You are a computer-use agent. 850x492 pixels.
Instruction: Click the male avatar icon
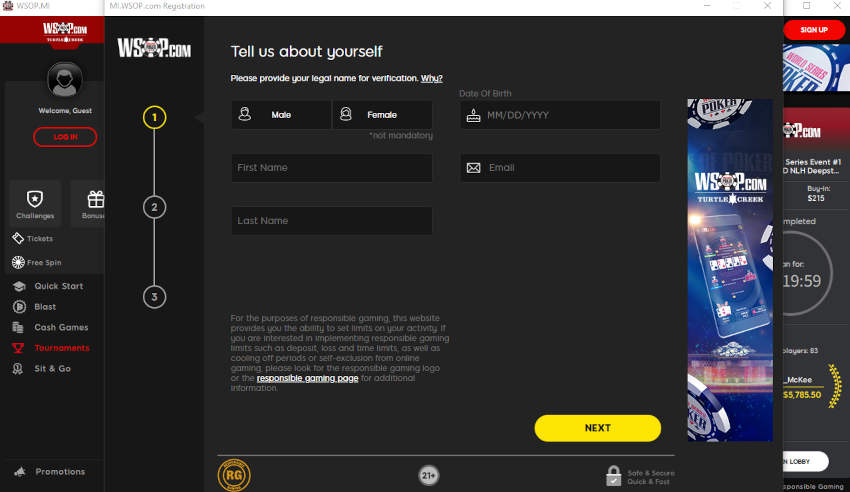click(245, 114)
